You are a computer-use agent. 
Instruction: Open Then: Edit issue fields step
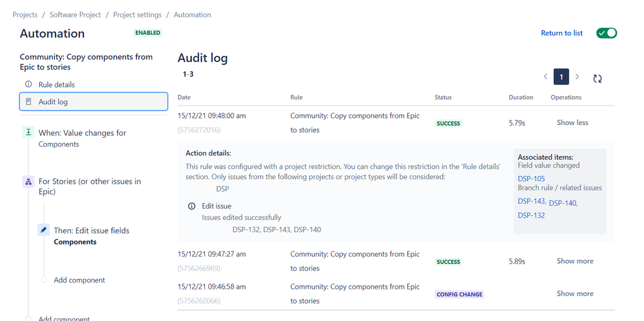click(92, 236)
